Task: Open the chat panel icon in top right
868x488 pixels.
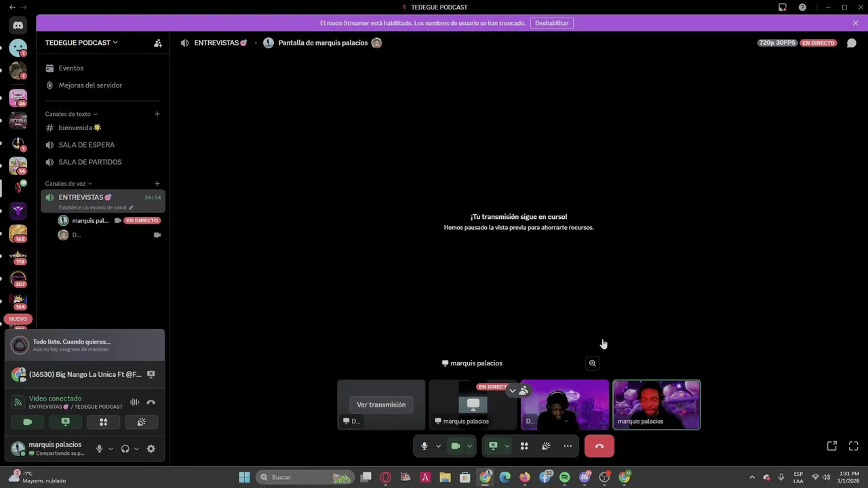Action: (x=852, y=43)
